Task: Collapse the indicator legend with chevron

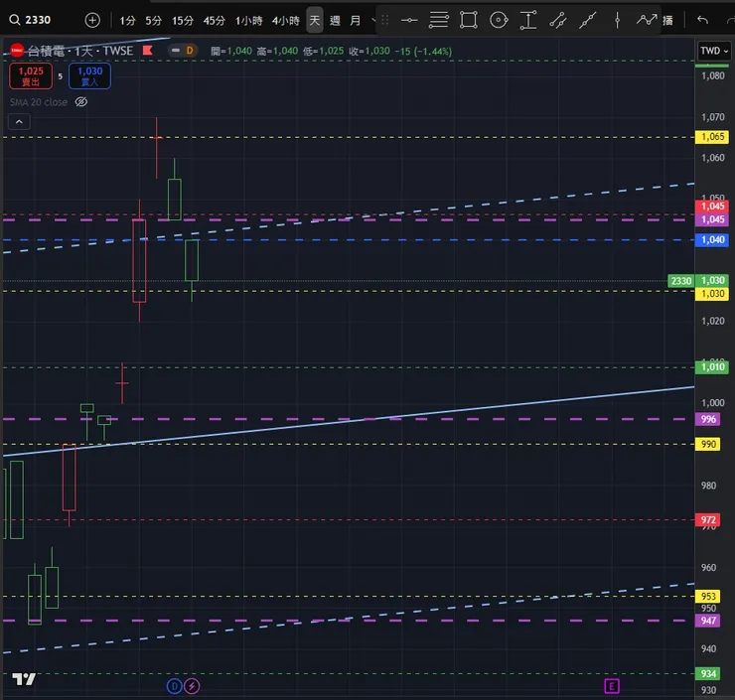Action: click(x=19, y=122)
